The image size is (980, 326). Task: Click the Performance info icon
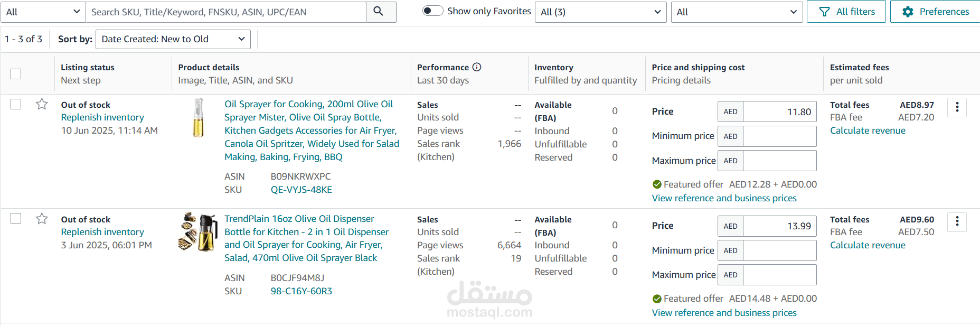[x=477, y=67]
